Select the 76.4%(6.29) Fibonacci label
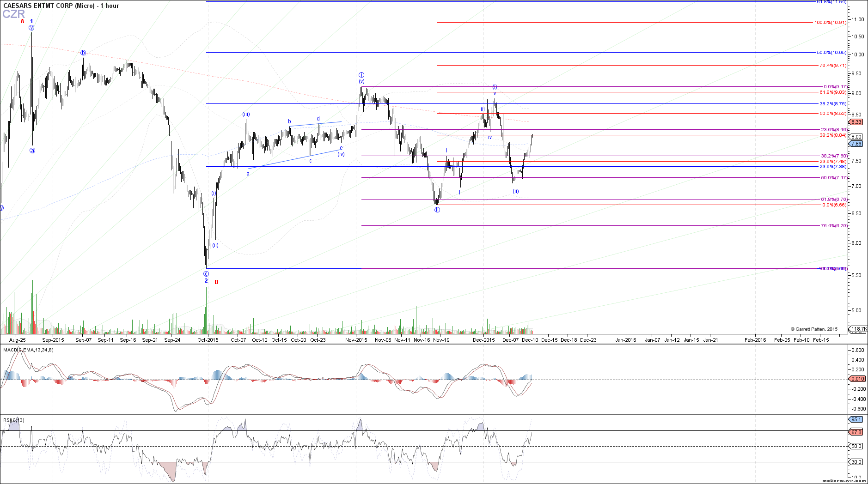868x484 pixels. (834, 226)
